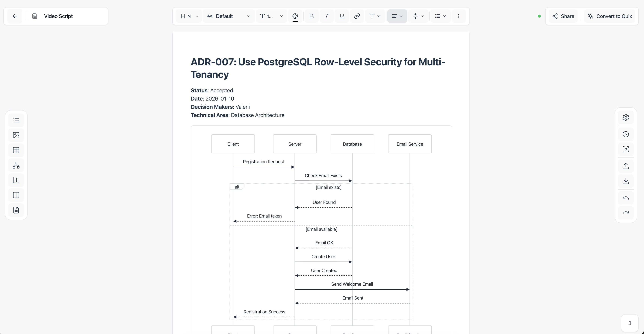
Task: Open version history icon
Action: click(x=625, y=134)
